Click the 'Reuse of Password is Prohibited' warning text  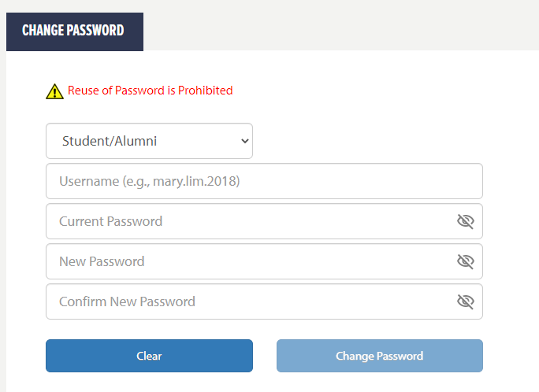150,91
